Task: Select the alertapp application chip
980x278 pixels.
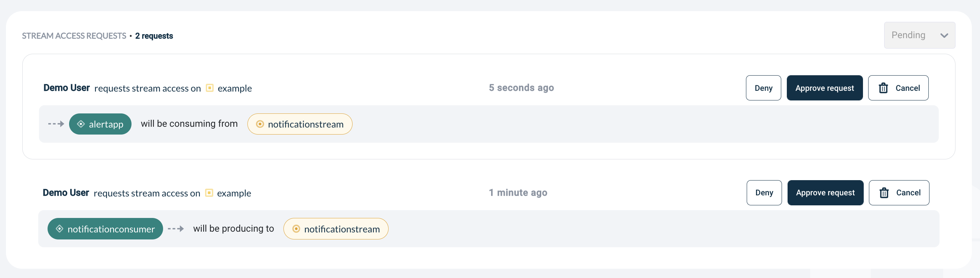Action: pyautogui.click(x=100, y=124)
